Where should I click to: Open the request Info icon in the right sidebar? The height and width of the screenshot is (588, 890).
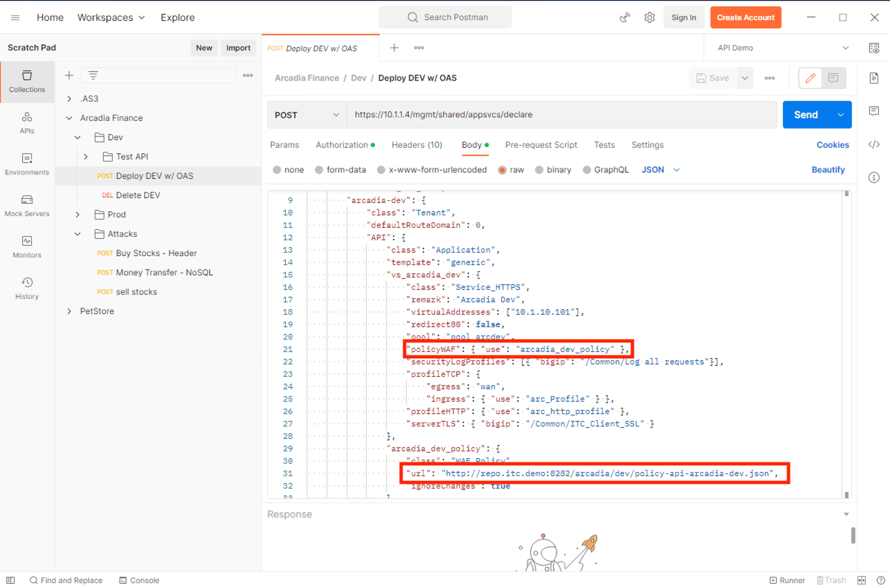[x=874, y=177]
